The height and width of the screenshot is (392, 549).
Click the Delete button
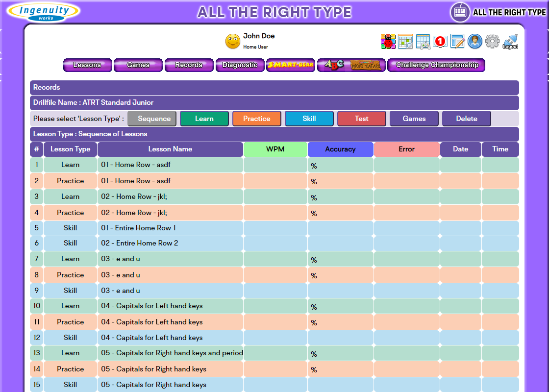coord(467,119)
